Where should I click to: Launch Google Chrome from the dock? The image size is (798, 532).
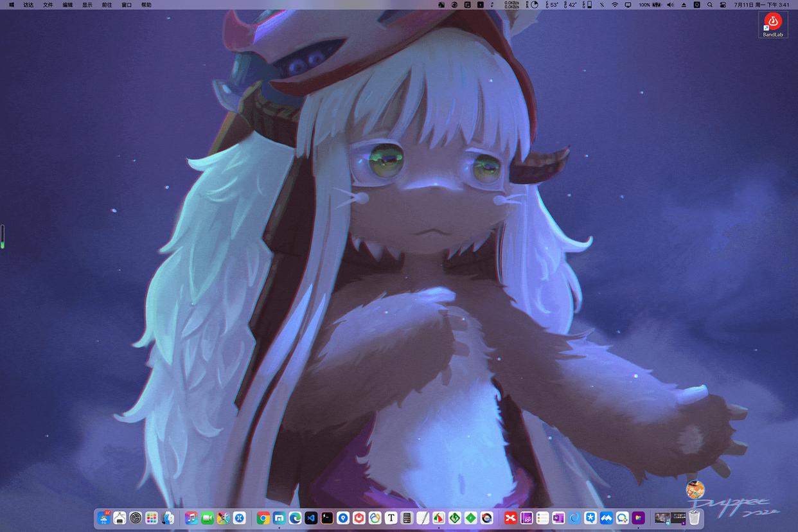coord(263,518)
